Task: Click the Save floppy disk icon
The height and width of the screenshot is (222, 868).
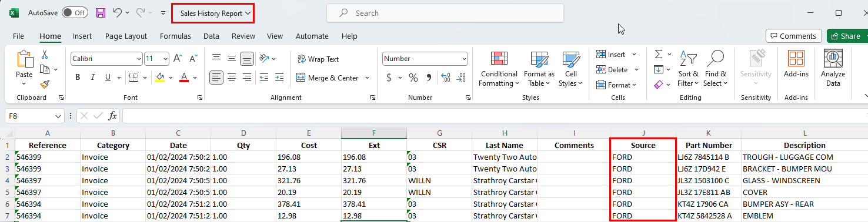Action: (x=101, y=12)
